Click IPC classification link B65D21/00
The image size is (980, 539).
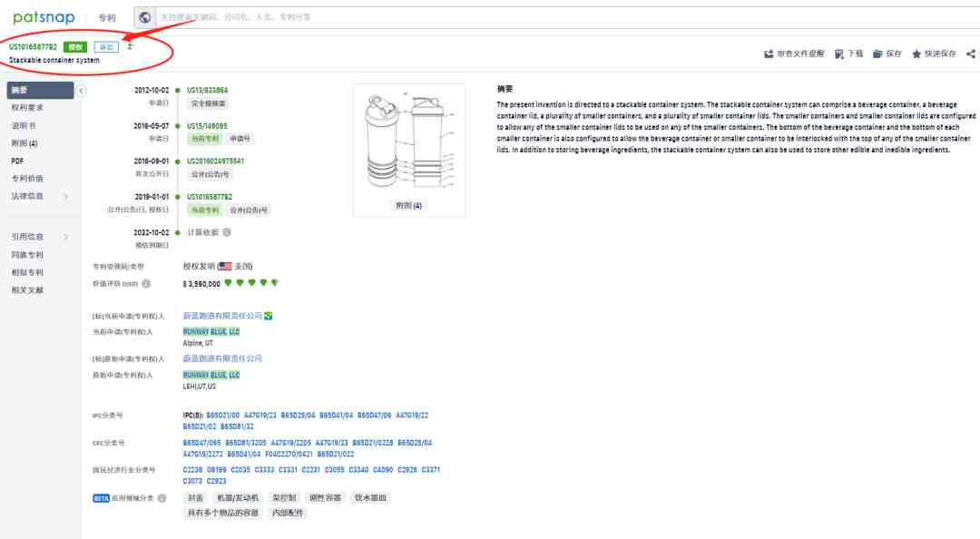(221, 415)
